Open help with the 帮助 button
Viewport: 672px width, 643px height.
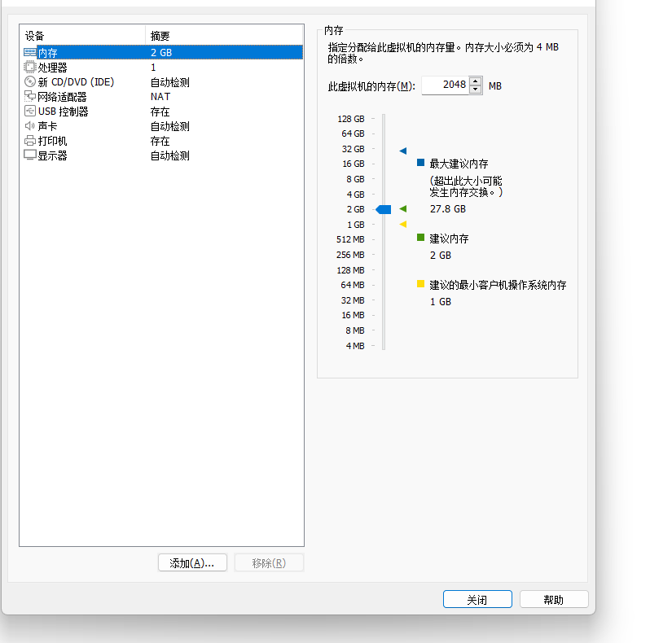(553, 600)
